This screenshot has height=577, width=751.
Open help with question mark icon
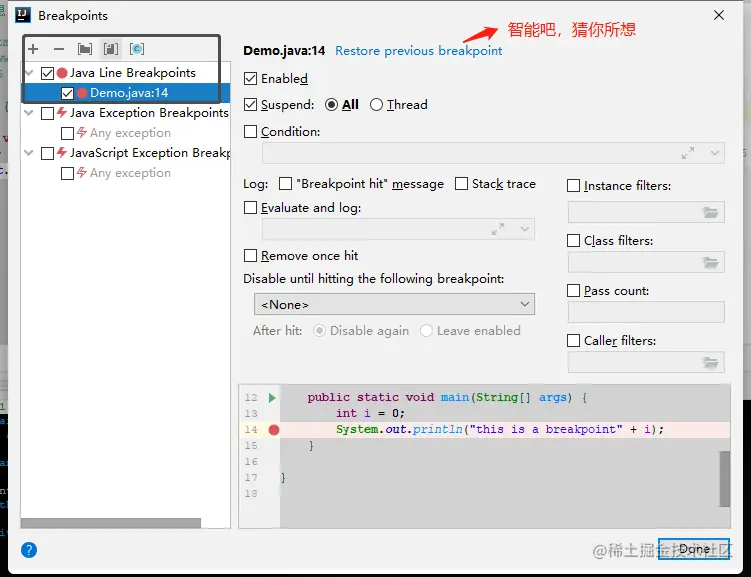[x=29, y=550]
